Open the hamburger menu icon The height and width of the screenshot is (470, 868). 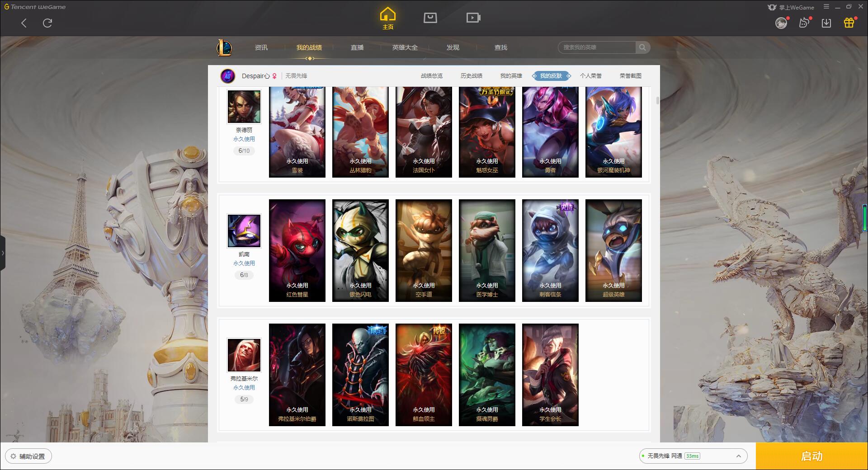(826, 7)
